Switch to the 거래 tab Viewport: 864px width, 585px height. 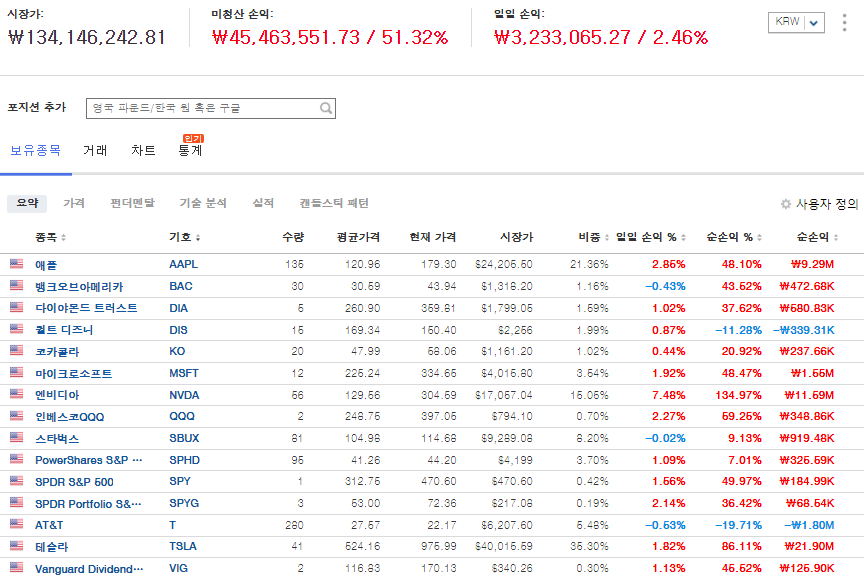coord(95,150)
